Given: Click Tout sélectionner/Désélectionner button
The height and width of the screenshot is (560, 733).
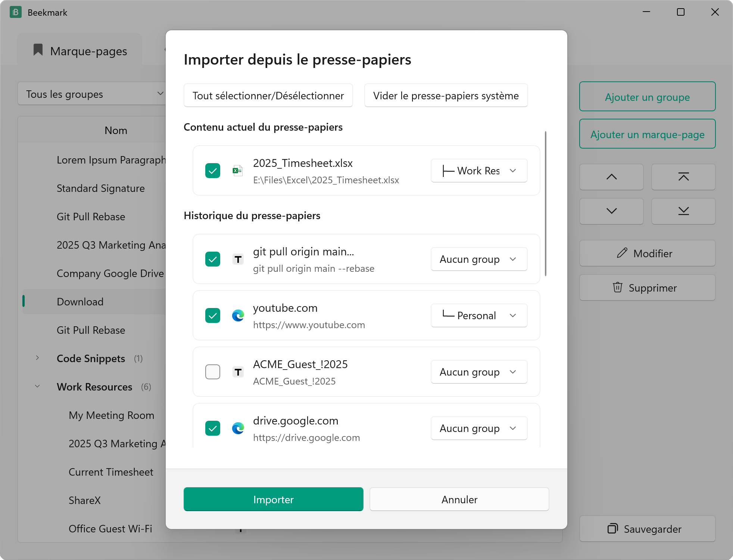Looking at the screenshot, I should click(268, 96).
